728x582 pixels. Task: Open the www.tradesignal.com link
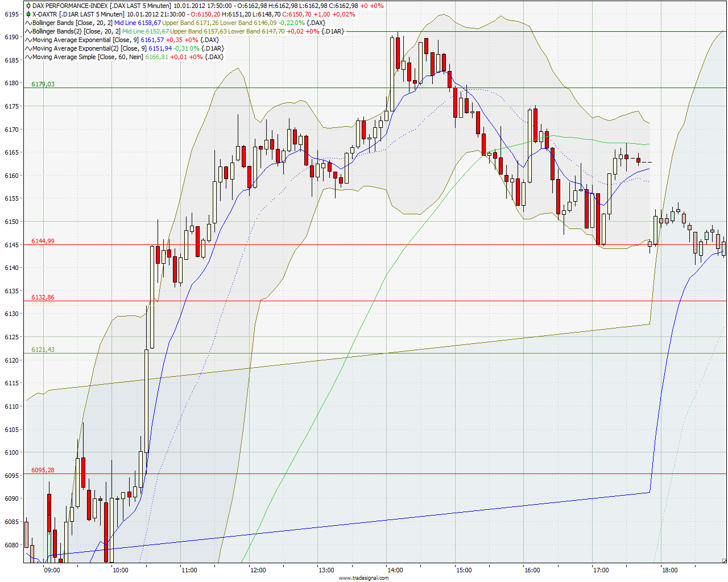coord(364,578)
